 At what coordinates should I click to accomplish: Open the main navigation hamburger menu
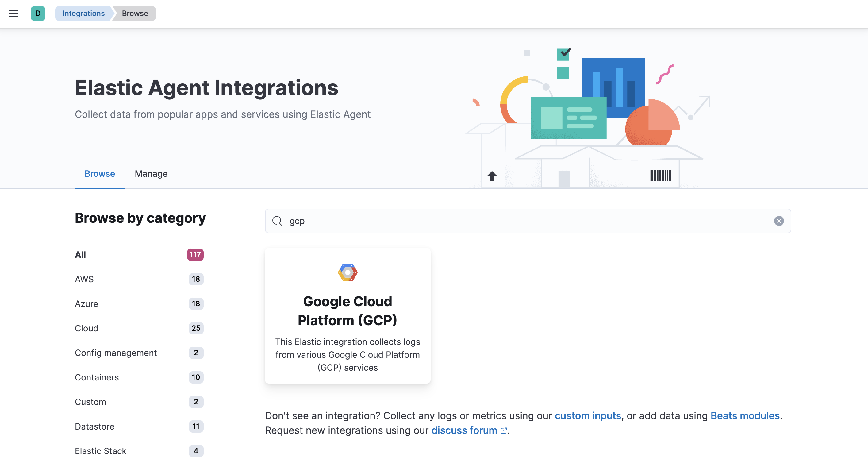tap(13, 13)
